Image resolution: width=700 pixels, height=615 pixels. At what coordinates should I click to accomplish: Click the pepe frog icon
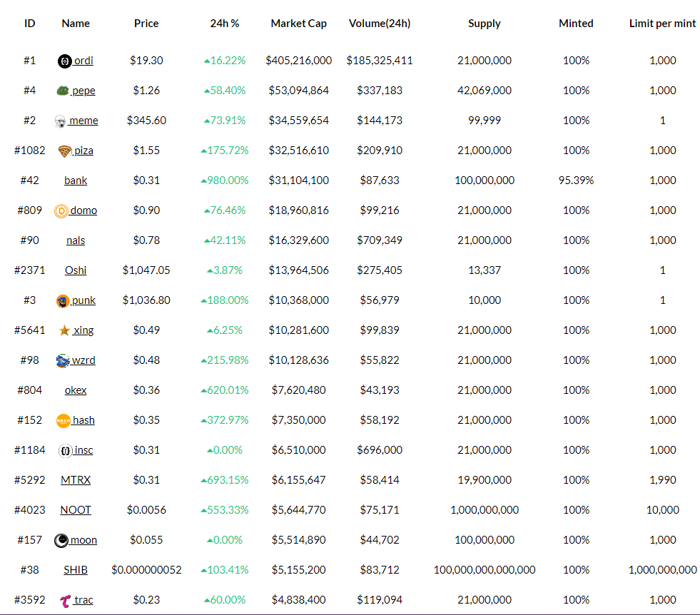63,91
